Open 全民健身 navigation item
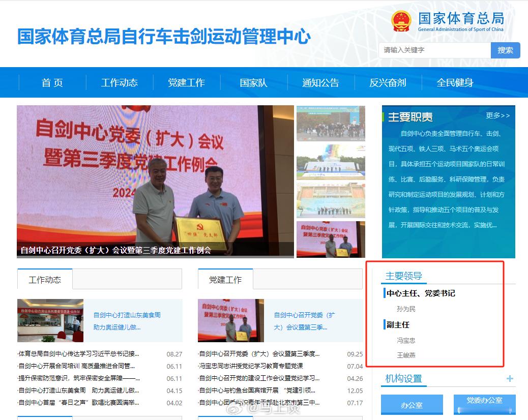 point(455,82)
